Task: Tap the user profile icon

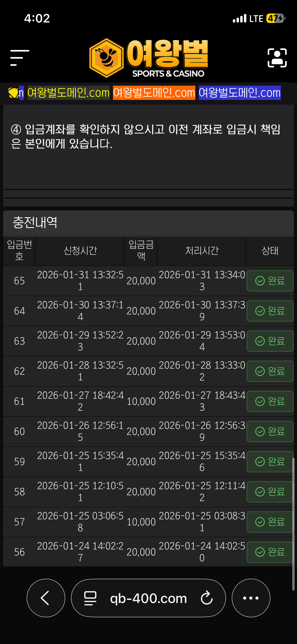Action: coord(277,58)
